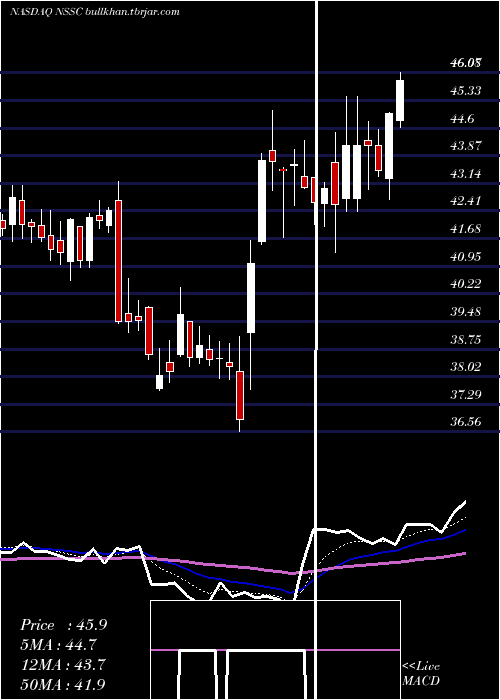Image resolution: width=500 pixels, height=700 pixels.
Task: Click the 43.14 price axis label
Action: [x=466, y=173]
